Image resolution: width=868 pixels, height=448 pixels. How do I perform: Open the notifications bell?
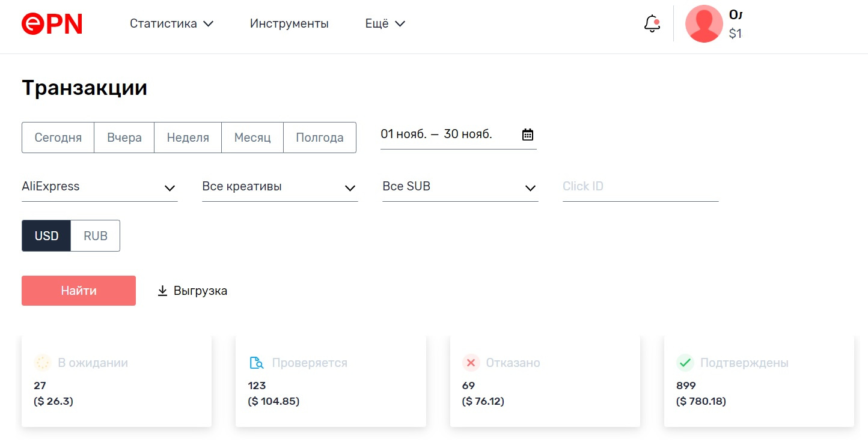[x=652, y=24]
